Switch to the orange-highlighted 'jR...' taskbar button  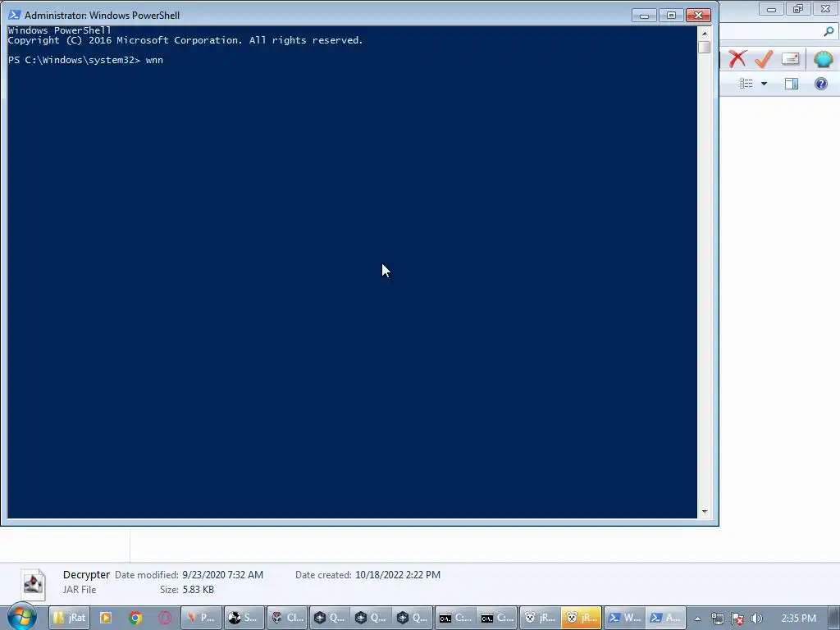[582, 618]
